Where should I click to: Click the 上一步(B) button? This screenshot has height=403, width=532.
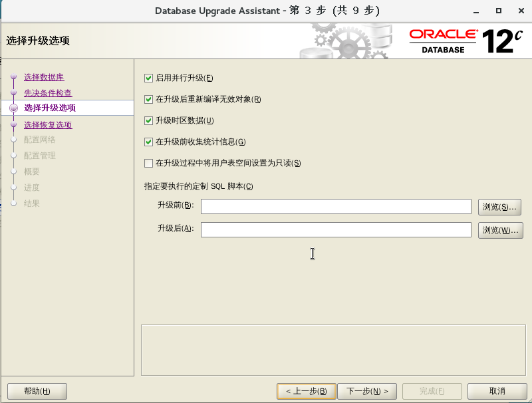307,391
